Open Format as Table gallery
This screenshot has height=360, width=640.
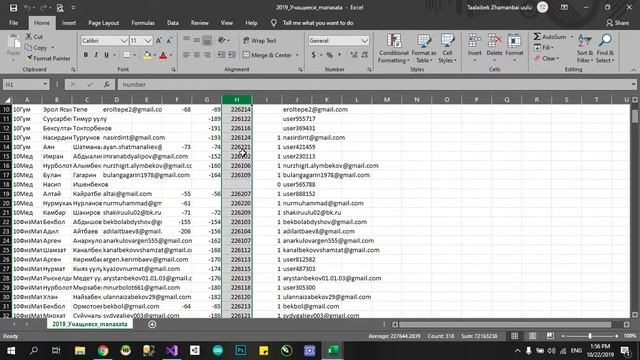(x=424, y=49)
